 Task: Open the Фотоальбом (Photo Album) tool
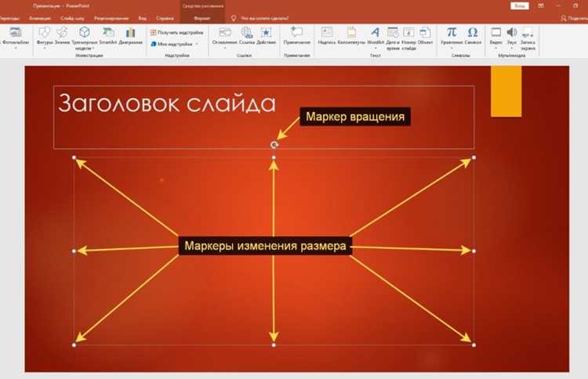coord(15,36)
